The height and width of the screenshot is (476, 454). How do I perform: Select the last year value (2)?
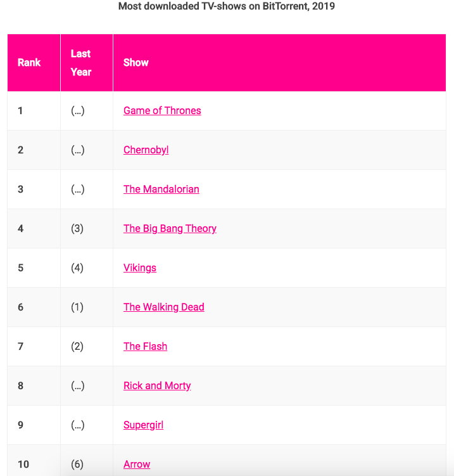coord(77,346)
